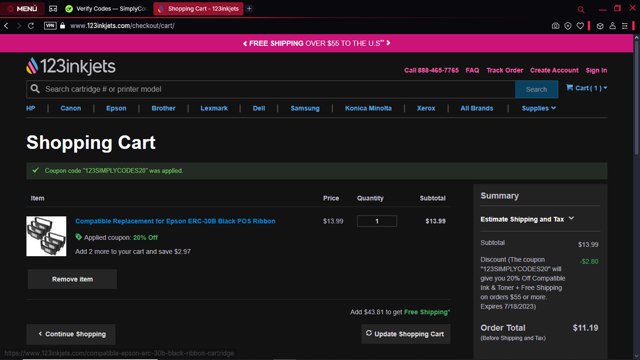Toggle the VPN badge

[50, 26]
